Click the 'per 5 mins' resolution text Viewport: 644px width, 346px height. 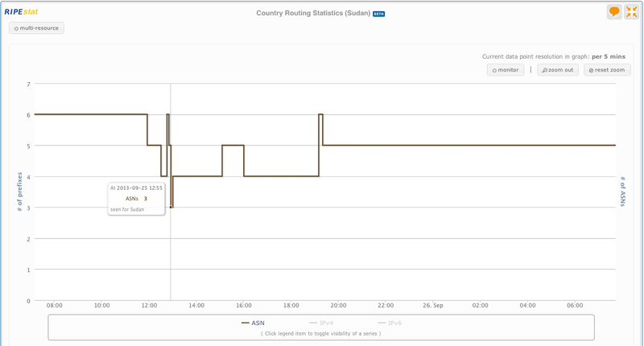coord(609,56)
